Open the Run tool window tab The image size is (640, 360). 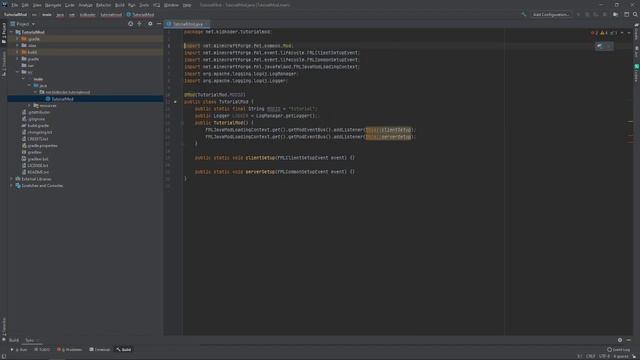19,349
